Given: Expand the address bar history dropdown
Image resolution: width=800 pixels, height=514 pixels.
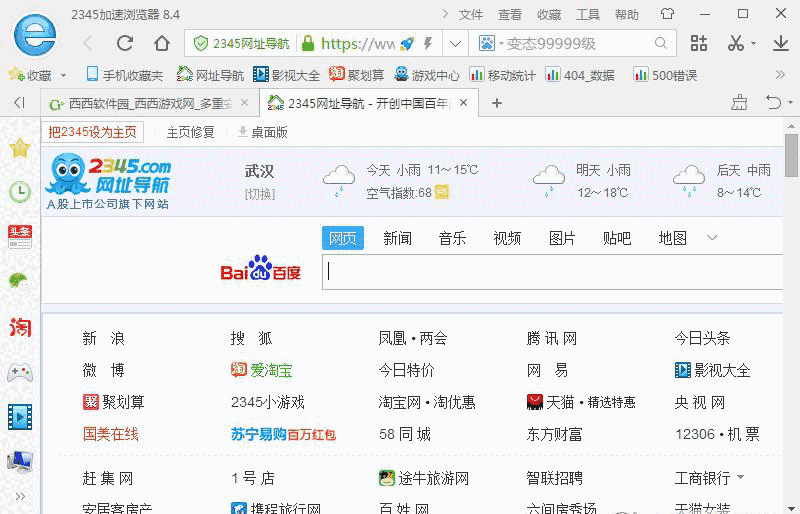Looking at the screenshot, I should coord(455,43).
